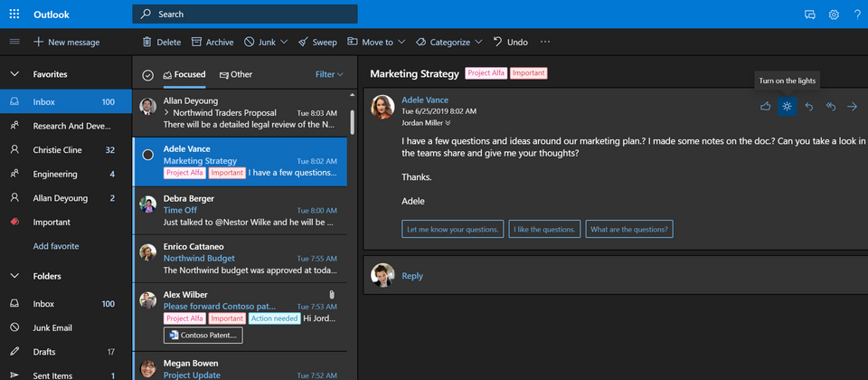Image resolution: width=868 pixels, height=380 pixels.
Task: Toggle the select all messages circle
Action: pyautogui.click(x=147, y=75)
